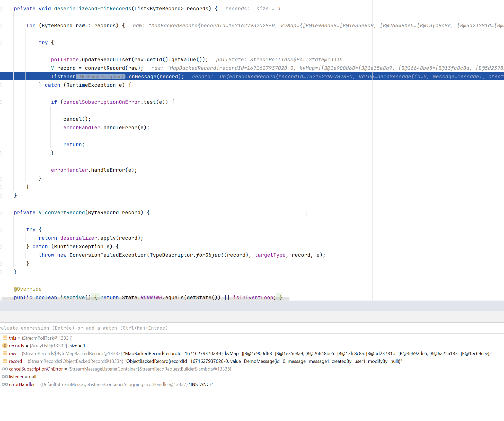Click the inline hint 'pollState: StreamPollTask$PollState@13335'

279,59
